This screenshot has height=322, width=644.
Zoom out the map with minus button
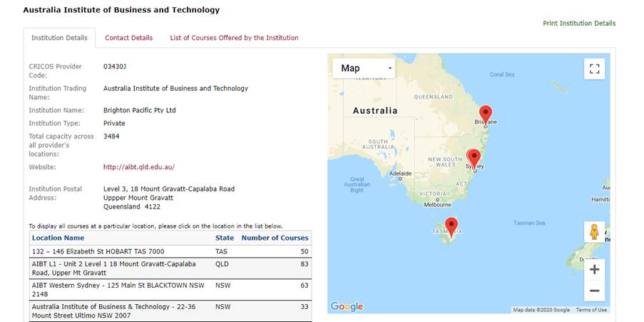coord(594,291)
